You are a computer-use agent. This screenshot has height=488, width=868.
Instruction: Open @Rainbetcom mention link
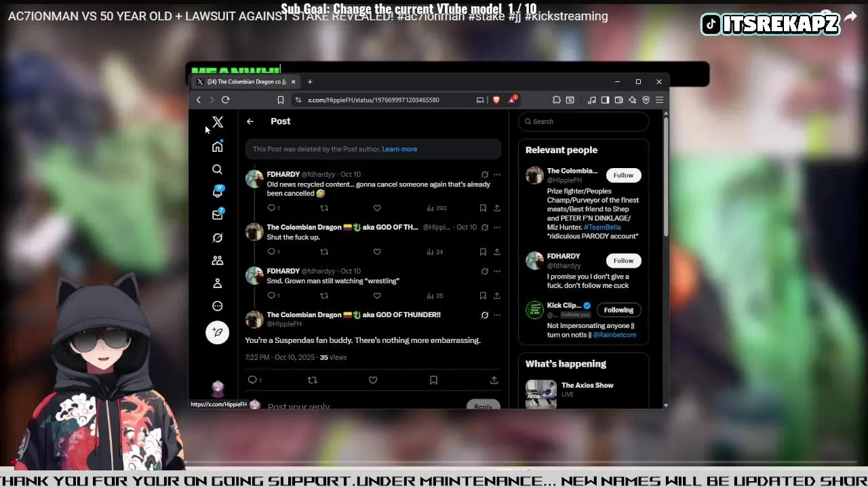point(614,335)
